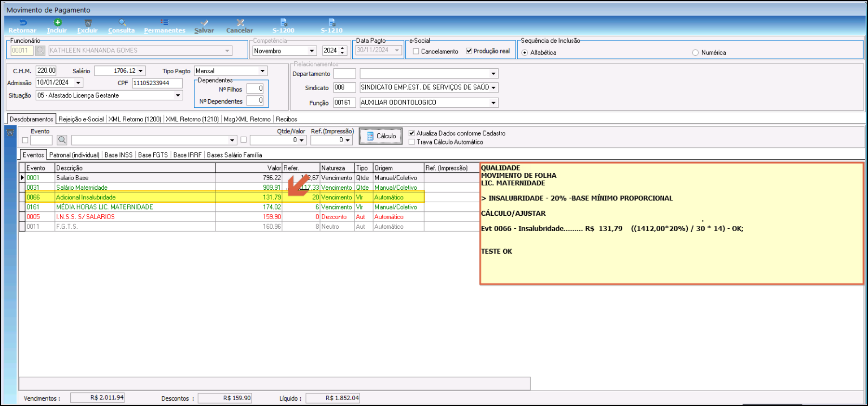Click the Retornar toolbar icon
The image size is (868, 406).
click(23, 23)
